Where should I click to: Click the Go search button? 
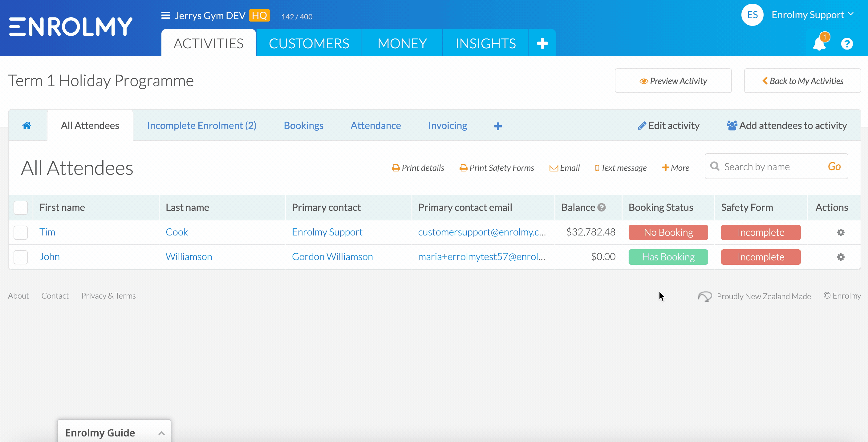834,166
